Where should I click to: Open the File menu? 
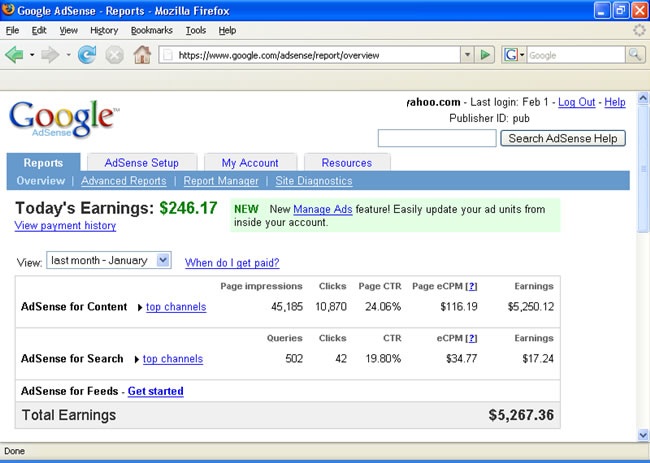coord(12,30)
